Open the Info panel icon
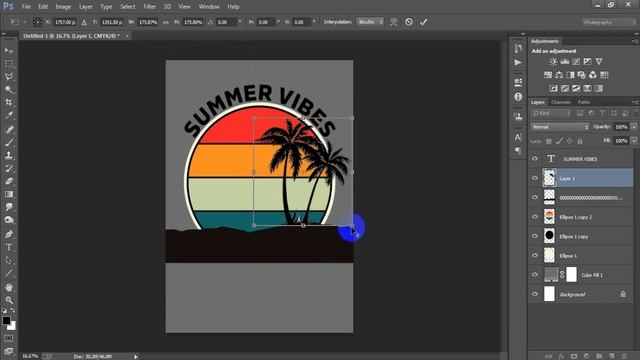 coord(518,97)
